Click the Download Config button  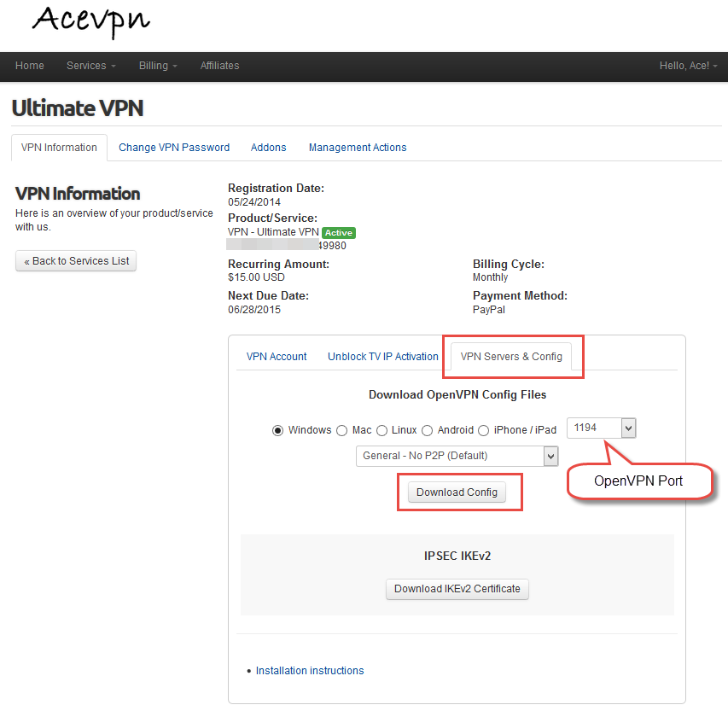457,492
